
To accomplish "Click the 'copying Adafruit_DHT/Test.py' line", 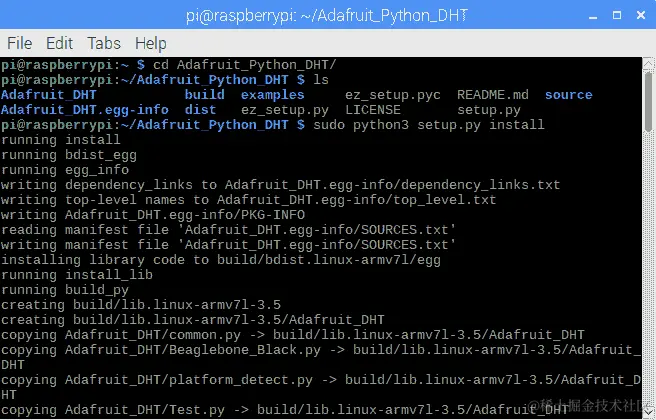I will pos(284,410).
